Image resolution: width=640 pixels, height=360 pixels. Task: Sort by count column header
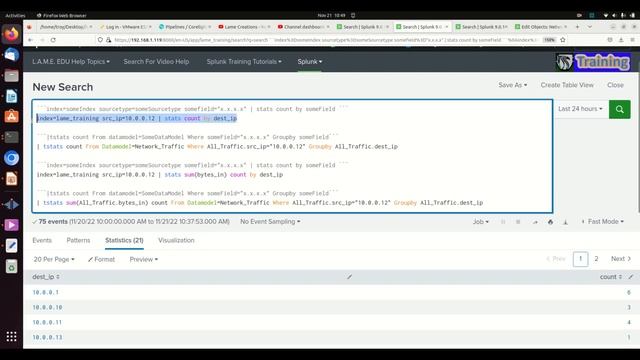(x=611, y=277)
